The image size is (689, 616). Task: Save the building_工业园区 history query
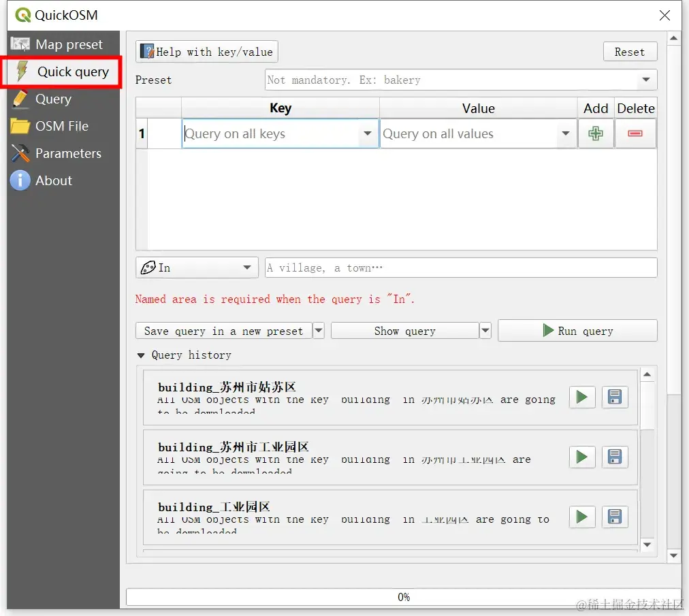click(615, 517)
